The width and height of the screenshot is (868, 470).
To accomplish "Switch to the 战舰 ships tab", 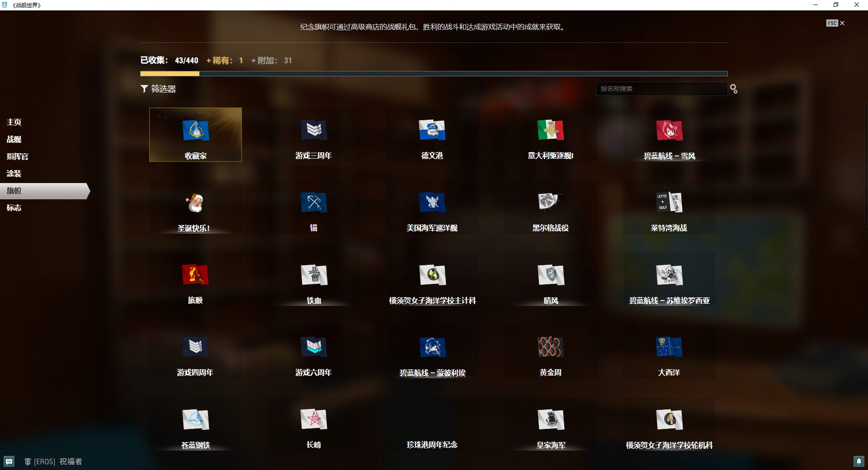I will [x=14, y=139].
